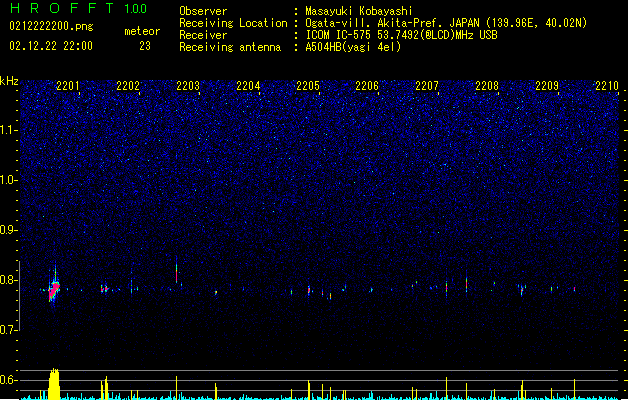
Task: Click the Receiving antenna label
Action: pos(230,47)
